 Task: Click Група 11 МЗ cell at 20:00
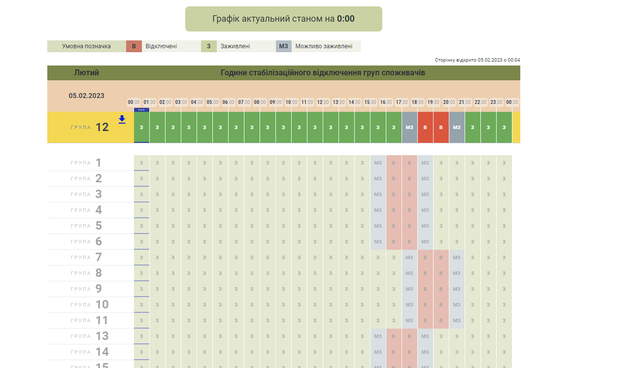[x=457, y=320]
